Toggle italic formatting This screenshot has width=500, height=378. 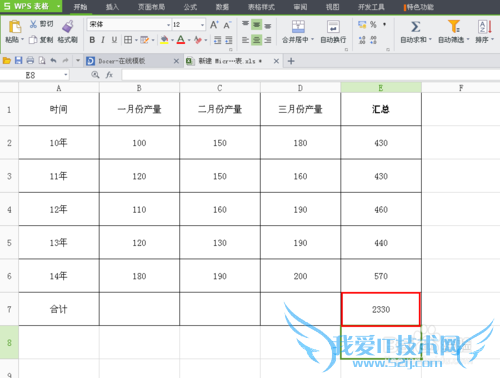(103, 40)
